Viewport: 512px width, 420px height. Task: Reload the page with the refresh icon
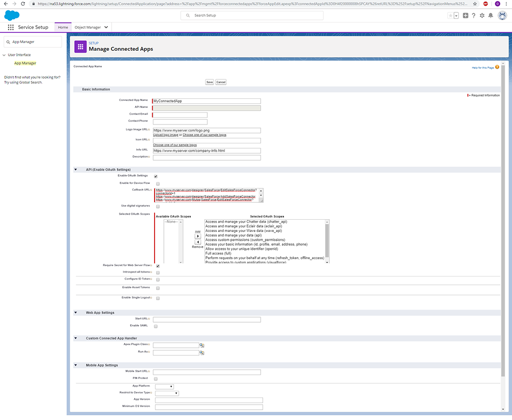tap(23, 4)
